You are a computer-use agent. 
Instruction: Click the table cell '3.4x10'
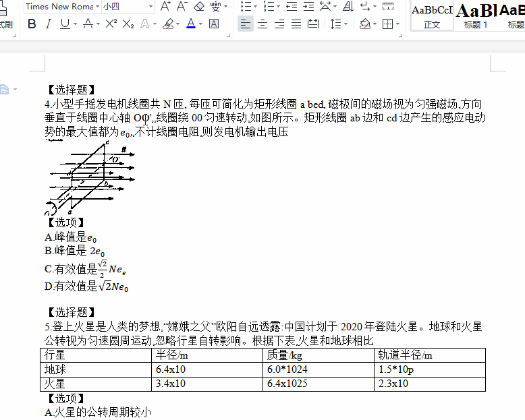click(x=207, y=384)
